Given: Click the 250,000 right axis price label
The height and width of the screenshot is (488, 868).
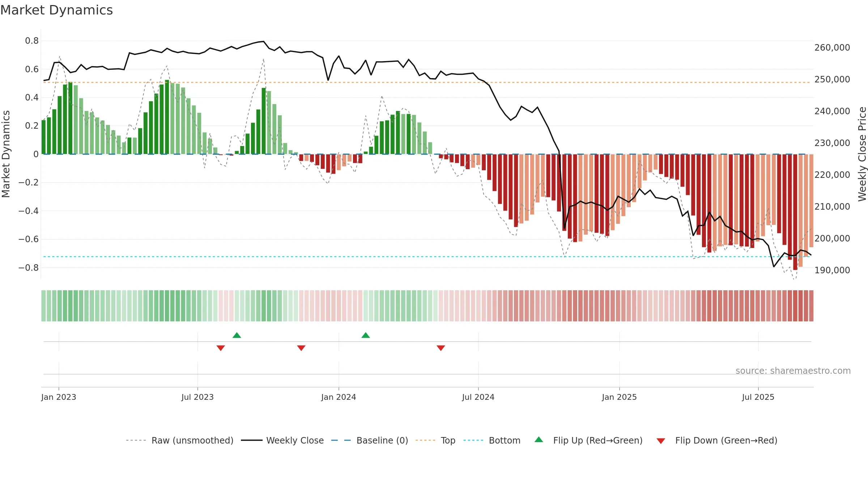Looking at the screenshot, I should tap(832, 79).
